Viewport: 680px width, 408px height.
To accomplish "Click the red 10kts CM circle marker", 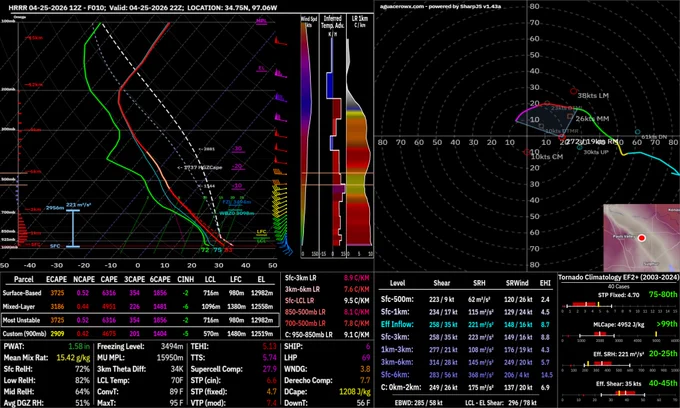I will point(526,152).
